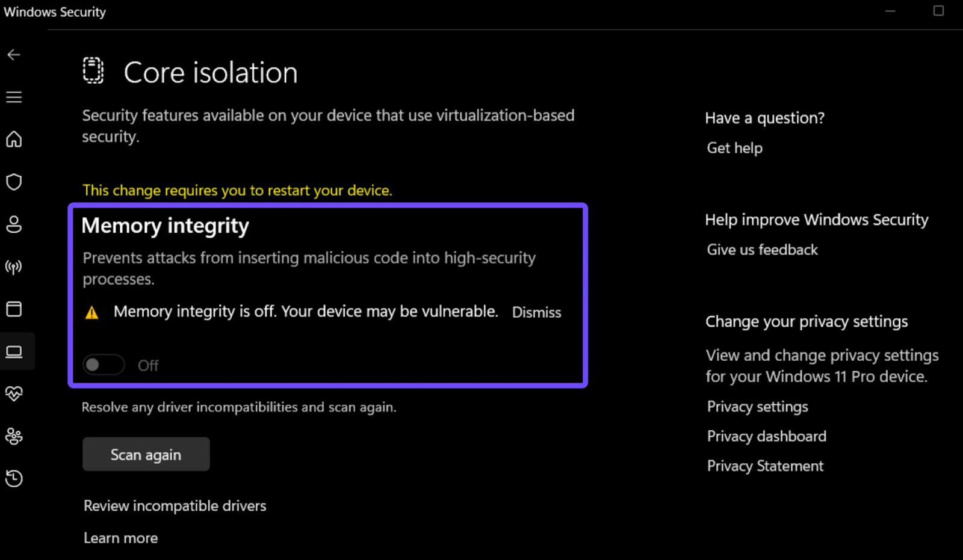Click the Learn more link

(120, 538)
